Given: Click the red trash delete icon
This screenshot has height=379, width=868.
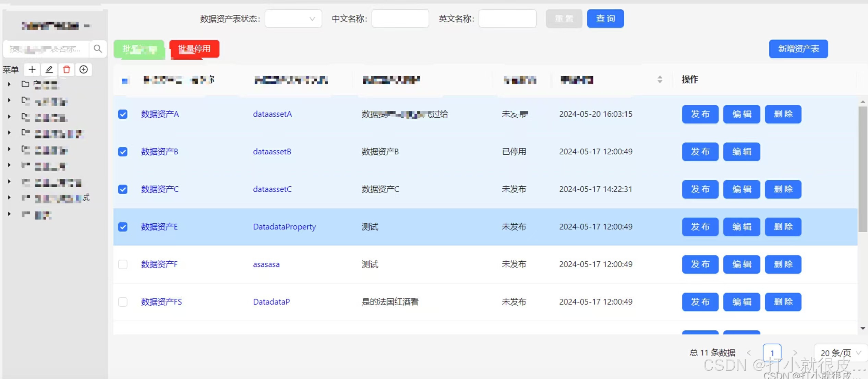Looking at the screenshot, I should tap(67, 70).
